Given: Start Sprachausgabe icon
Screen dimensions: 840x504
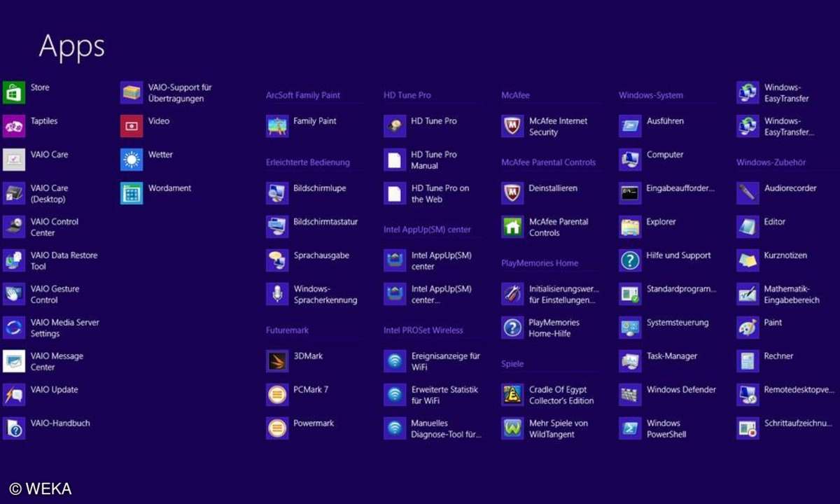Looking at the screenshot, I should click(277, 260).
